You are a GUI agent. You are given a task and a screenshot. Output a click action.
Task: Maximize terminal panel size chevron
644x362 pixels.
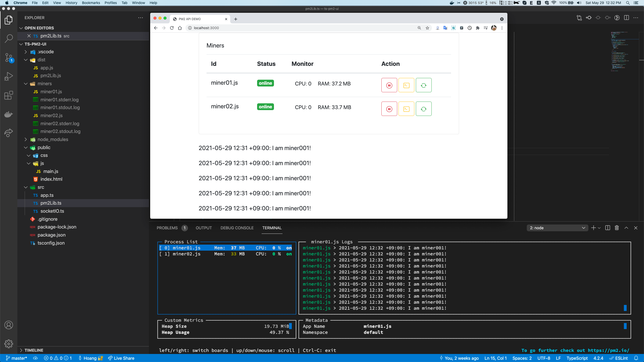pos(626,228)
